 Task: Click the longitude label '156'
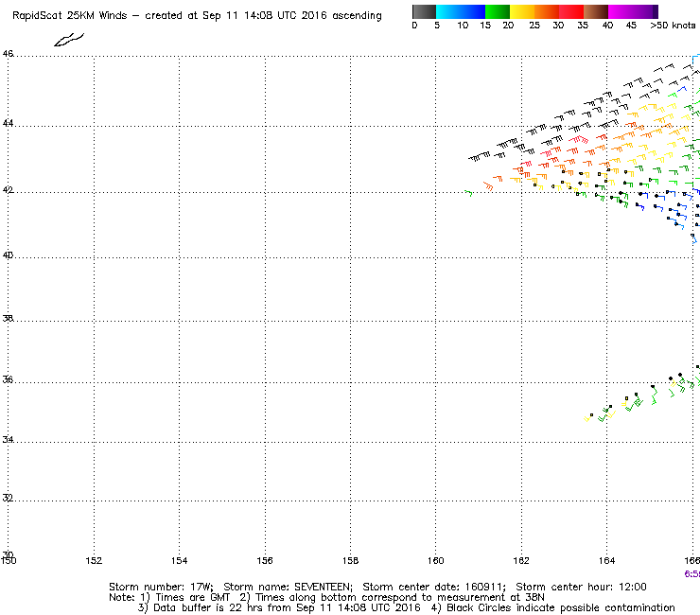pos(265,560)
